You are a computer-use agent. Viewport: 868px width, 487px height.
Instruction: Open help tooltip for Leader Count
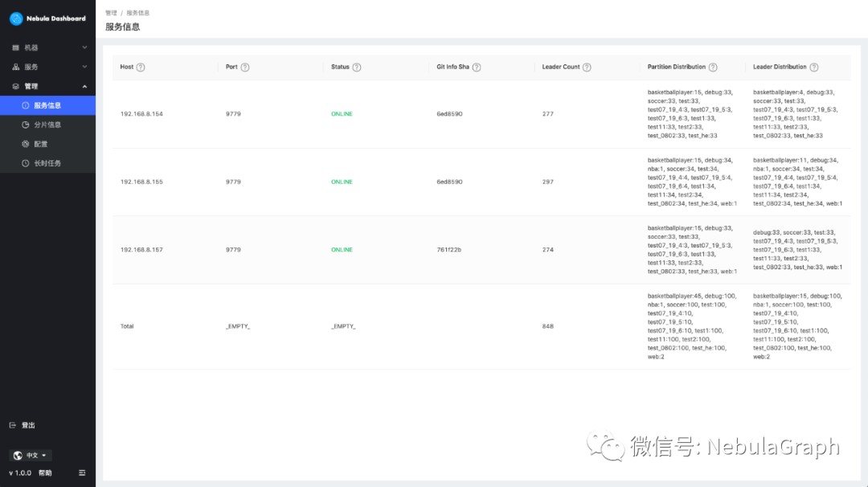coord(587,67)
